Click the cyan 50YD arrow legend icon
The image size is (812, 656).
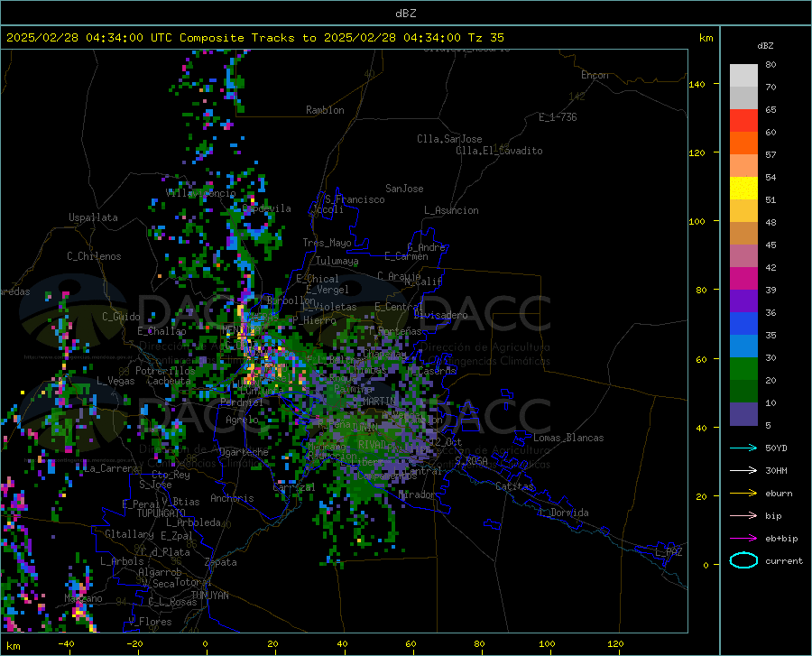pos(743,448)
